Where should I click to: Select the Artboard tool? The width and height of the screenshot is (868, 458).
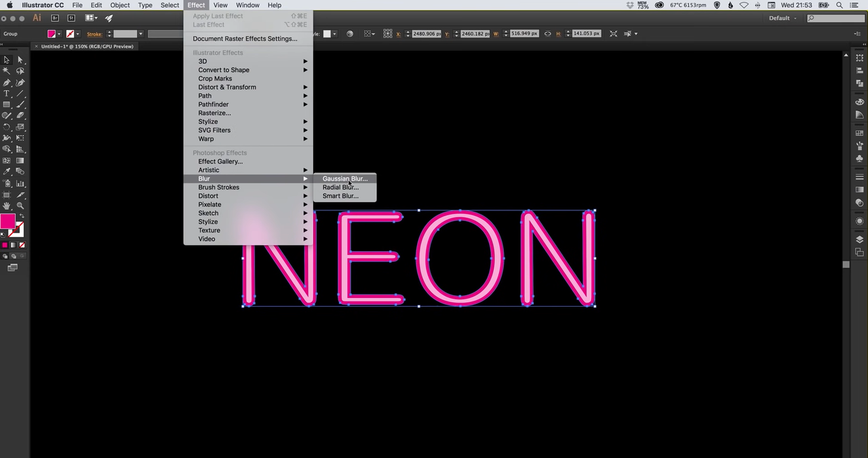pyautogui.click(x=7, y=195)
